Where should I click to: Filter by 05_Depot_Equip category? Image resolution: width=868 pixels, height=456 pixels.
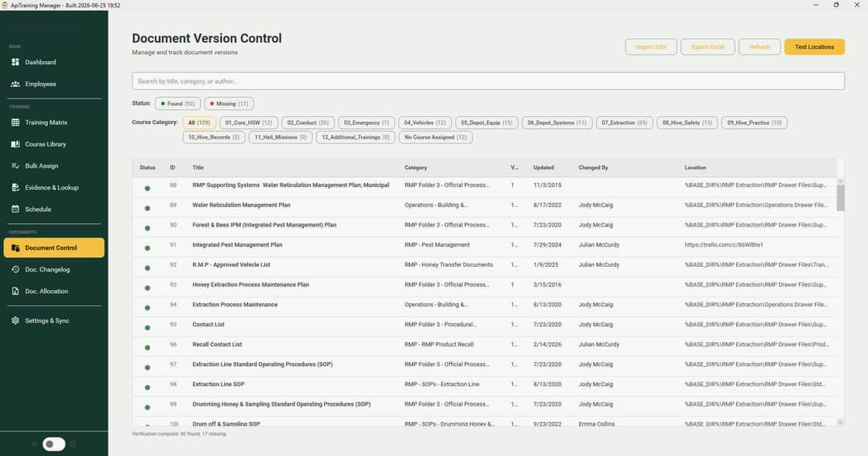pyautogui.click(x=487, y=123)
